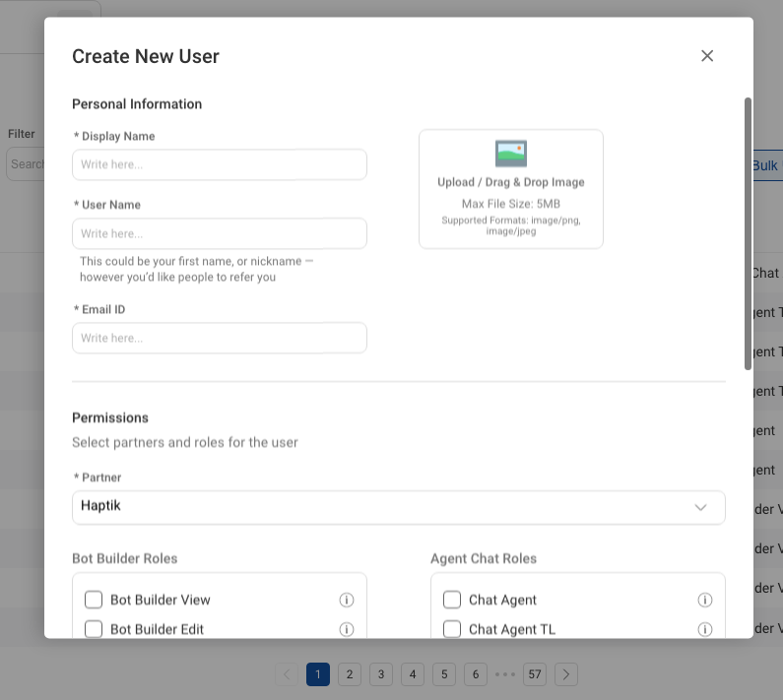Tick the Chat Agent TL checkbox
Screen dimensions: 783x700
pos(452,629)
